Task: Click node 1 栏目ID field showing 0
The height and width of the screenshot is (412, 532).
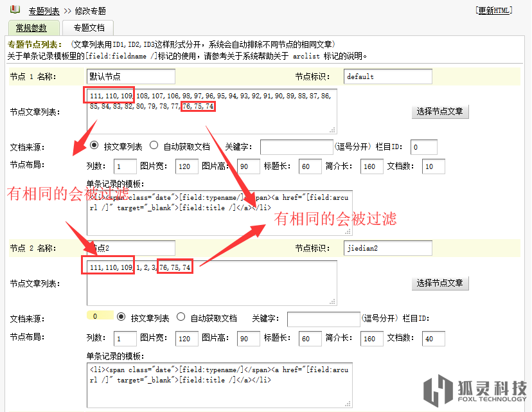Action: 423,147
